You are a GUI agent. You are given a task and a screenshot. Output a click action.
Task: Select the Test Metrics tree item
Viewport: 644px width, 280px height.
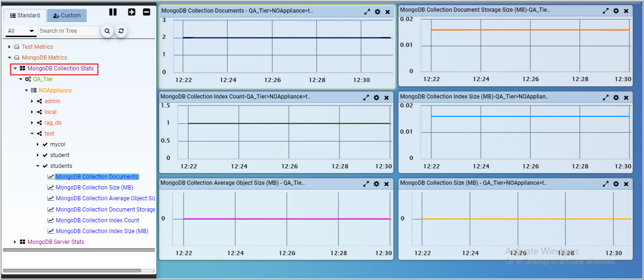click(37, 47)
